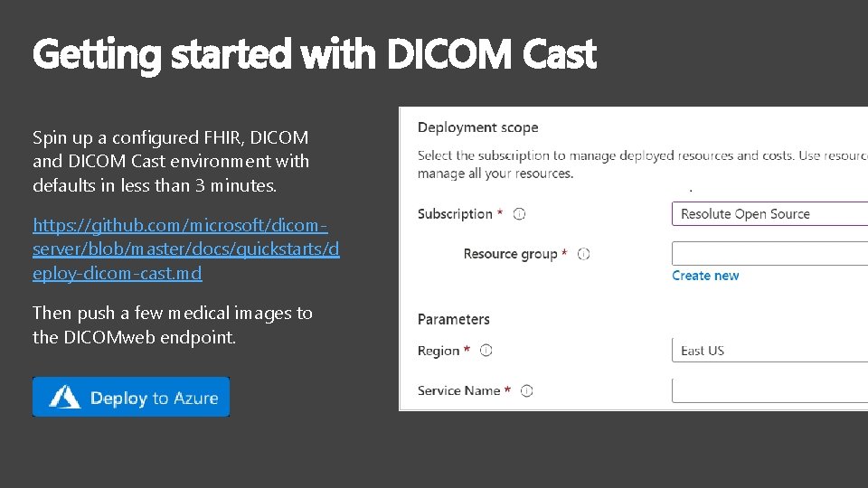
Task: Click the Region field label
Action: coord(439,351)
